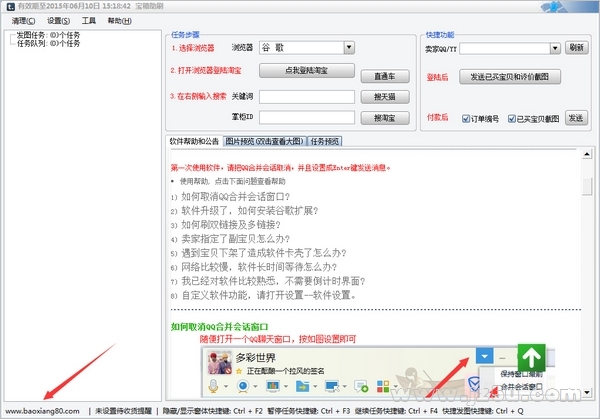
Task: Click the 刷新 button
Action: point(576,47)
